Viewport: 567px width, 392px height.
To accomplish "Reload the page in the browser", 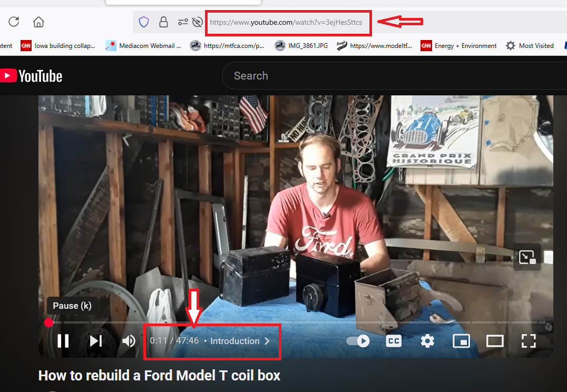I will pyautogui.click(x=14, y=22).
